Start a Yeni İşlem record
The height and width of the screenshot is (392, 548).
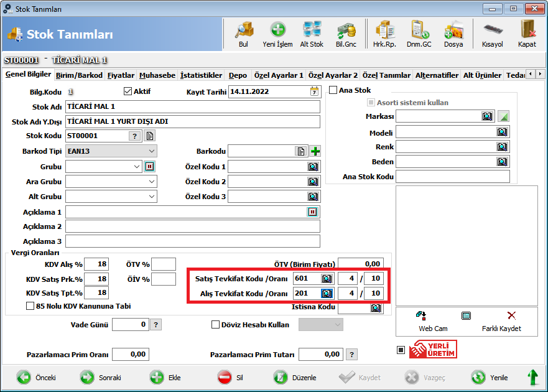278,34
